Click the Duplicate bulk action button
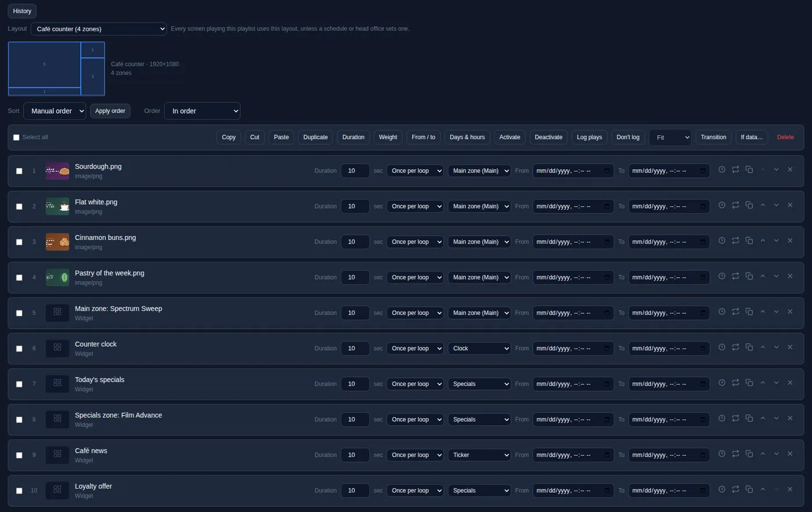812x512 pixels. click(x=316, y=137)
